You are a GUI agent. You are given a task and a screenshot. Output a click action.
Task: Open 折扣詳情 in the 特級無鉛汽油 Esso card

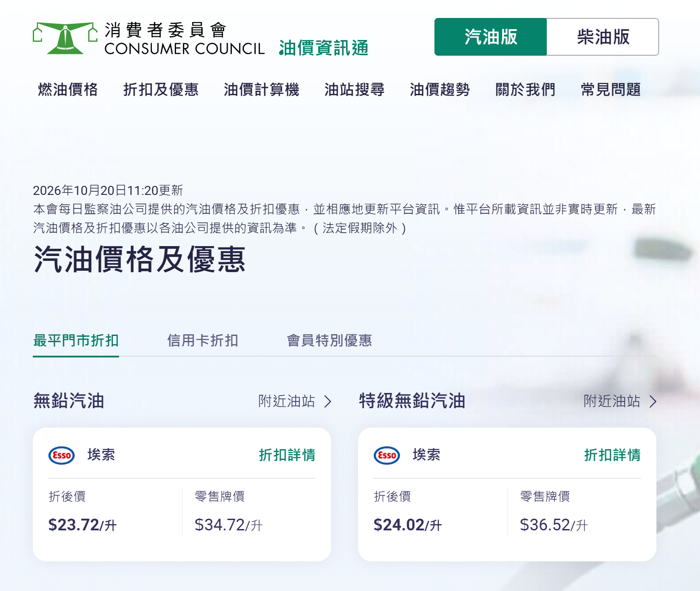(612, 455)
